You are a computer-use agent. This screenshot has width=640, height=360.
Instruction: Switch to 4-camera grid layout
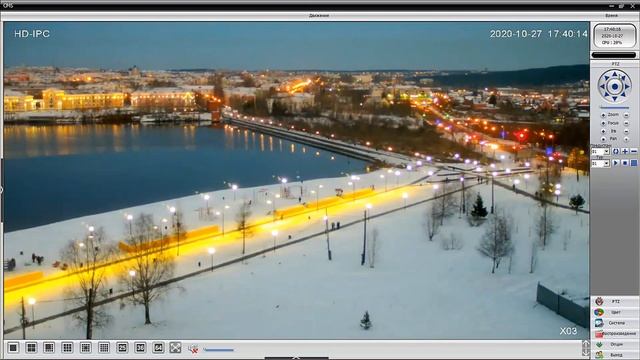[x=31, y=348]
